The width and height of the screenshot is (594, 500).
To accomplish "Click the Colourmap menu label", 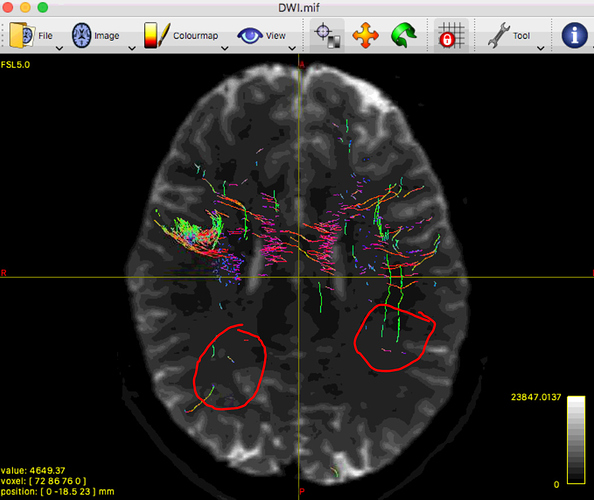I will click(195, 36).
